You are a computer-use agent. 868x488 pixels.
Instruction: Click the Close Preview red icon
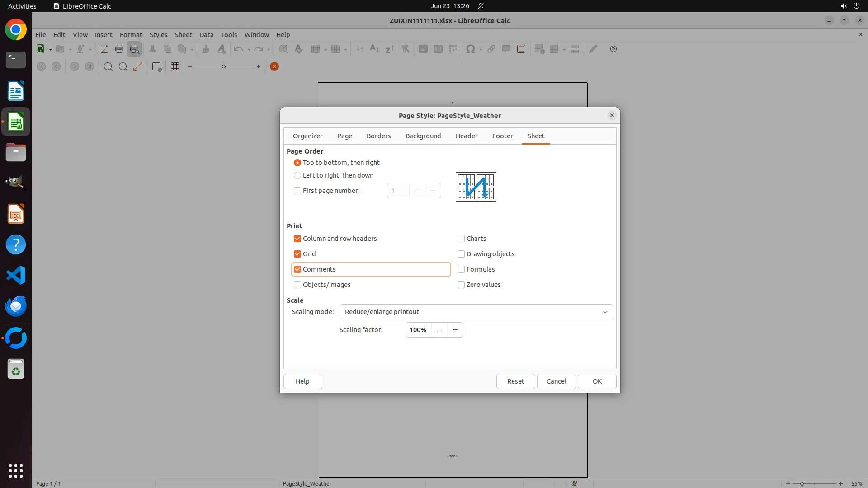(274, 67)
